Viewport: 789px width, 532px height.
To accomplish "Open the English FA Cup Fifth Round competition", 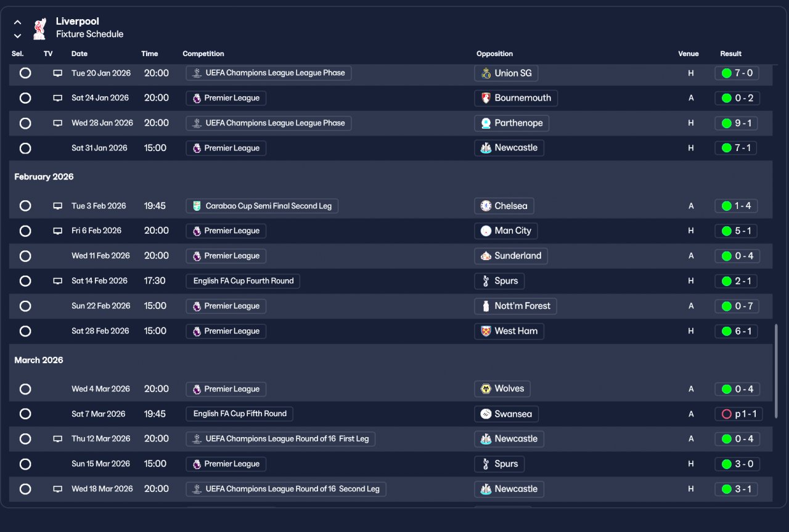I will tap(240, 414).
